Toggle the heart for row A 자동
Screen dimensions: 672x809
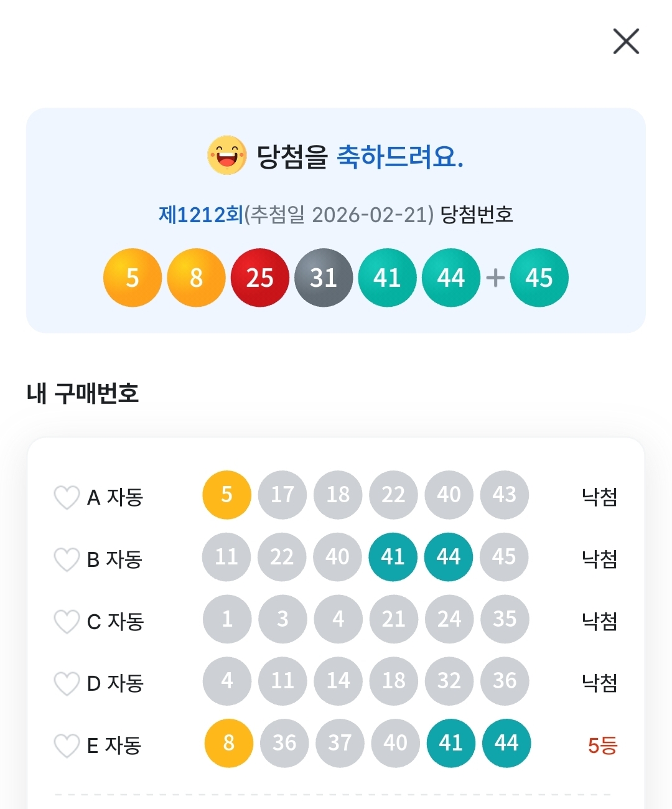[x=67, y=497]
